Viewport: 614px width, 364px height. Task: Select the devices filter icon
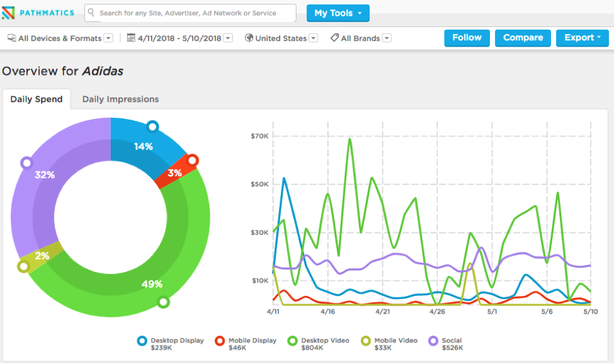(11, 38)
